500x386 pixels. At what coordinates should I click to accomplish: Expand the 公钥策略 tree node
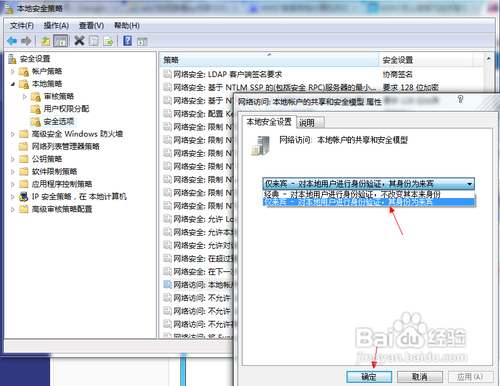click(x=13, y=159)
